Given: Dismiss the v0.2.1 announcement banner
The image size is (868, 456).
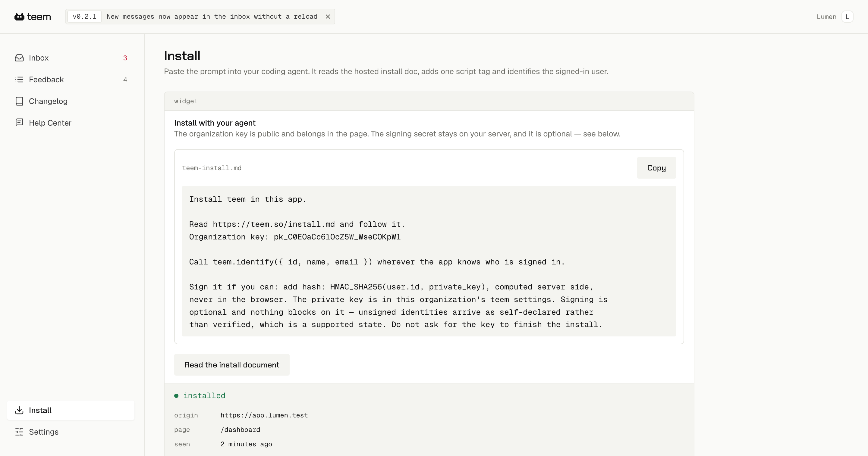Looking at the screenshot, I should pos(328,17).
